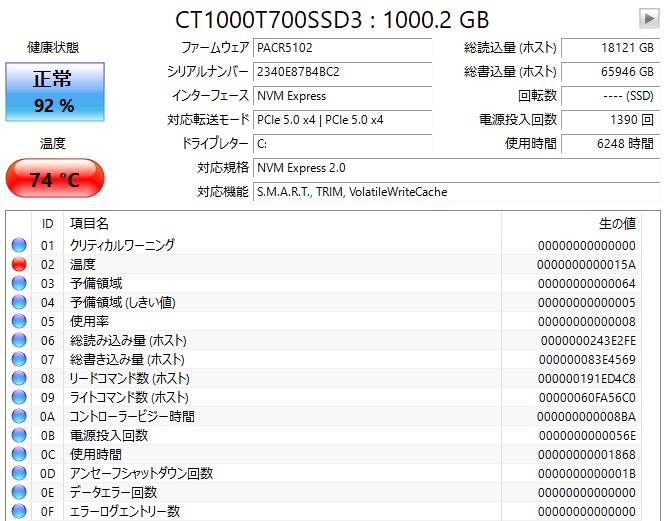The width and height of the screenshot is (667, 521).
Task: Click the blue icon beside 使用率
Action: pyautogui.click(x=19, y=321)
